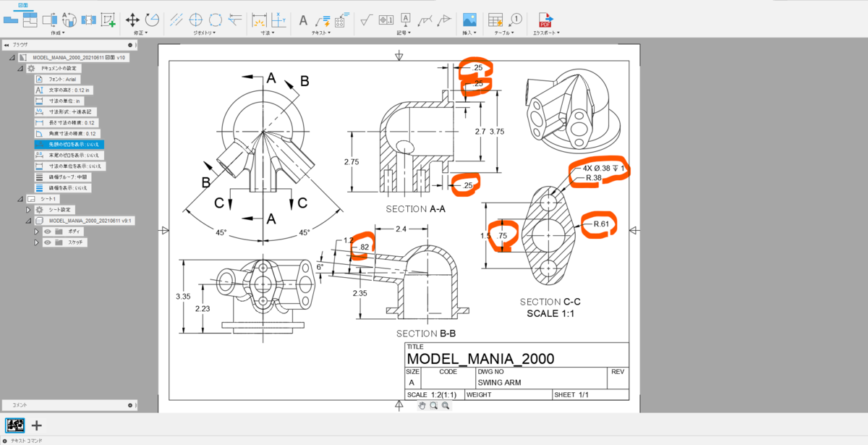Select 文字の高さ: 0.12 in setting
Screen dimensions: 868x445
click(64, 90)
